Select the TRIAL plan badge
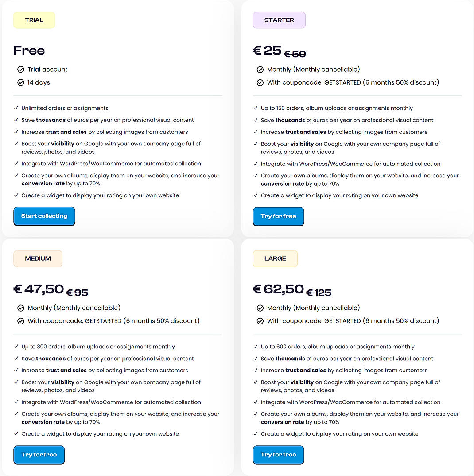This screenshot has height=476, width=474. [x=34, y=20]
